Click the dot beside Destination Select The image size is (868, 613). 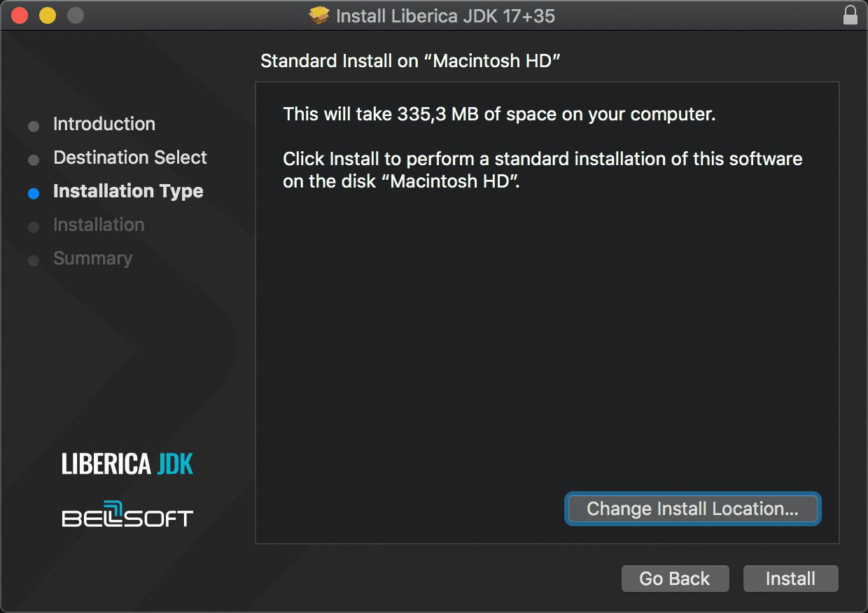[33, 160]
